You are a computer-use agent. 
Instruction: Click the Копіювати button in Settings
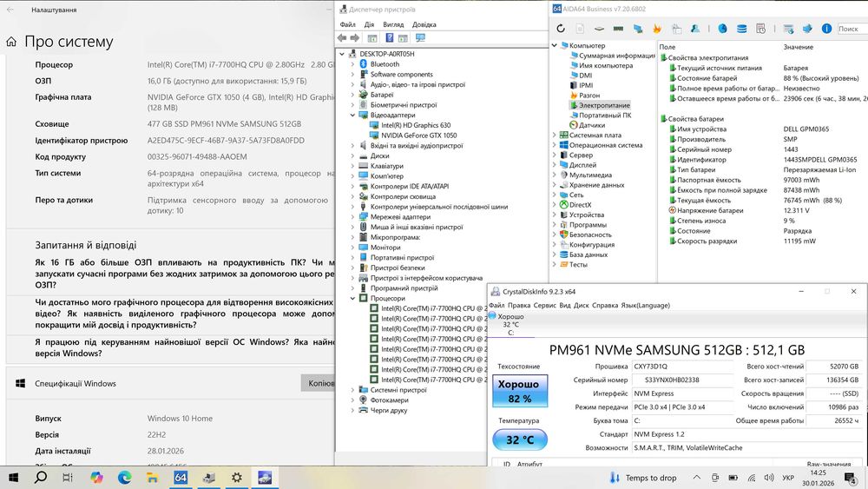tap(319, 383)
